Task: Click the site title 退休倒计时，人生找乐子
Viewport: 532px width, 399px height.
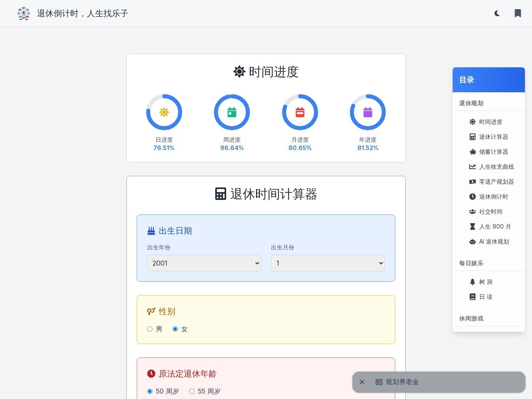Action: click(82, 13)
